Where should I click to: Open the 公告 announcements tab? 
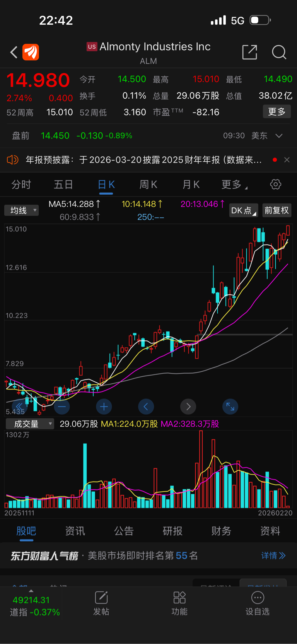(124, 531)
